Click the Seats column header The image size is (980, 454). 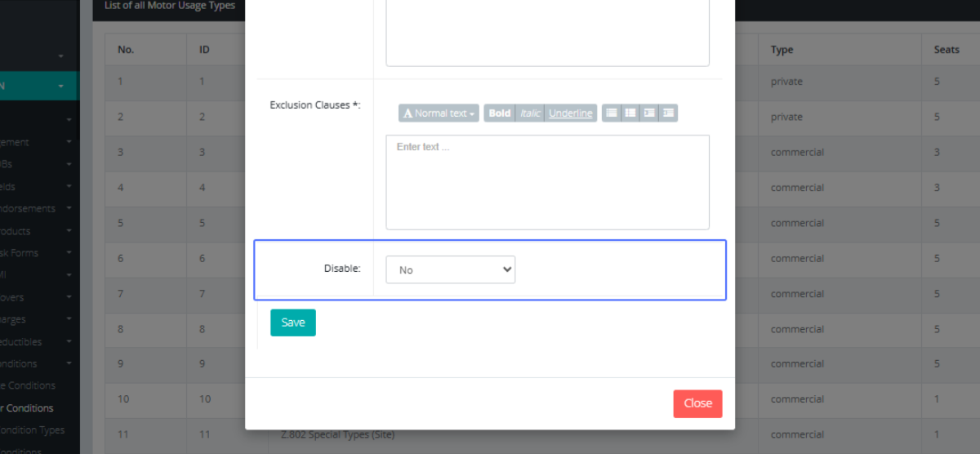click(x=947, y=50)
